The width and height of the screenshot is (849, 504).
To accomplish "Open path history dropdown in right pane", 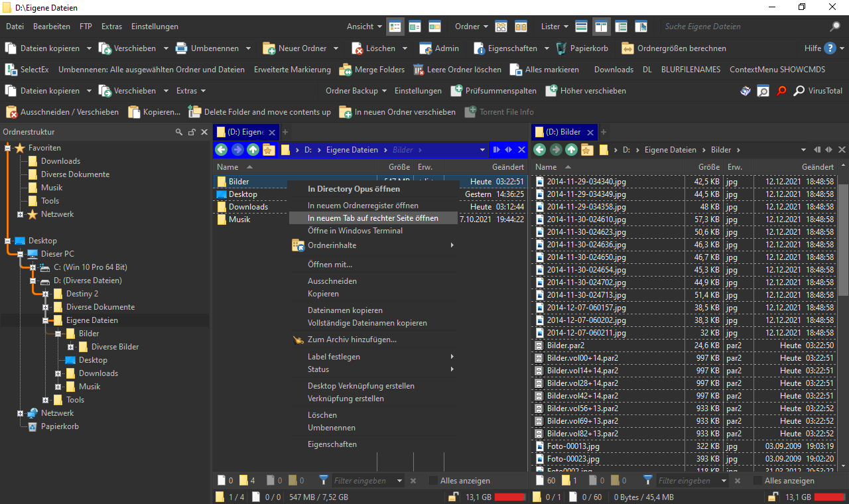I will [803, 150].
